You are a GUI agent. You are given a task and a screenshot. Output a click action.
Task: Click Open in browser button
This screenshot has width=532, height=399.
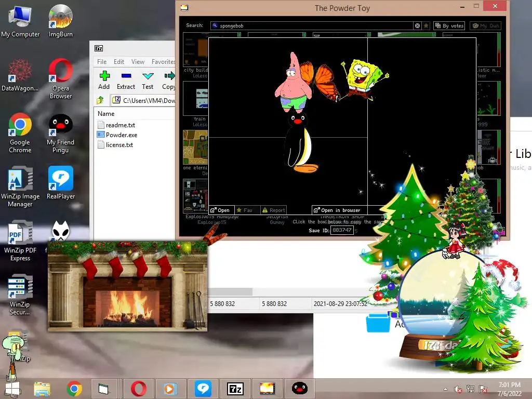coord(339,210)
